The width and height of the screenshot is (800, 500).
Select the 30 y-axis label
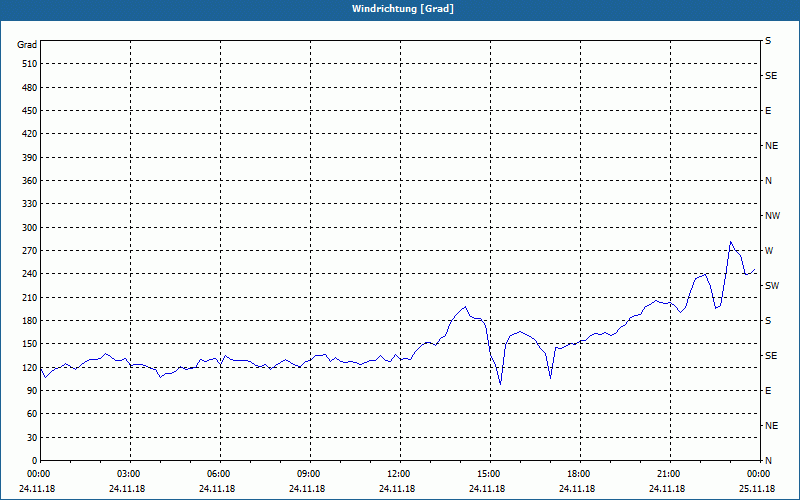pyautogui.click(x=32, y=437)
